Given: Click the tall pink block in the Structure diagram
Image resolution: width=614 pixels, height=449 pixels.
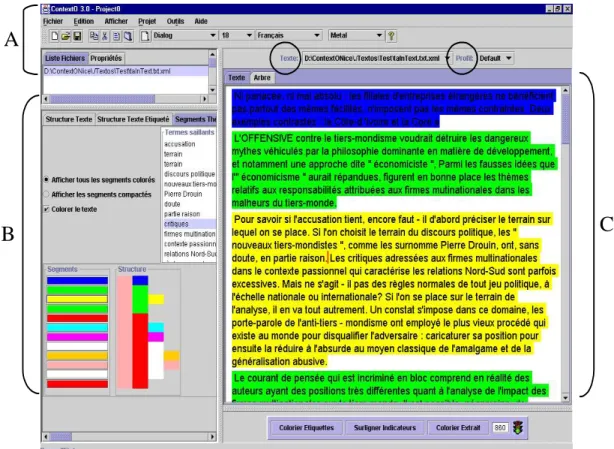Looking at the screenshot, I should click(124, 332).
